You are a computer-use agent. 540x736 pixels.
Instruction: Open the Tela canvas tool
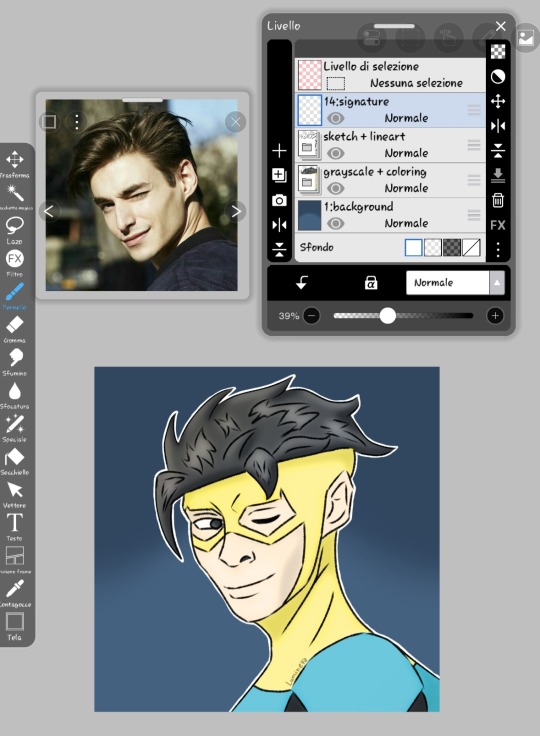pos(15,626)
